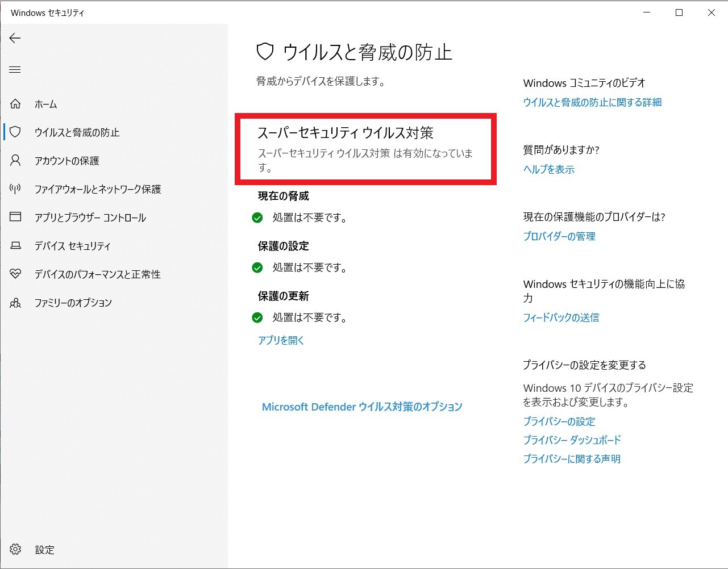
Task: Click the green checkmark under 現在の脅威
Action: coord(257,217)
